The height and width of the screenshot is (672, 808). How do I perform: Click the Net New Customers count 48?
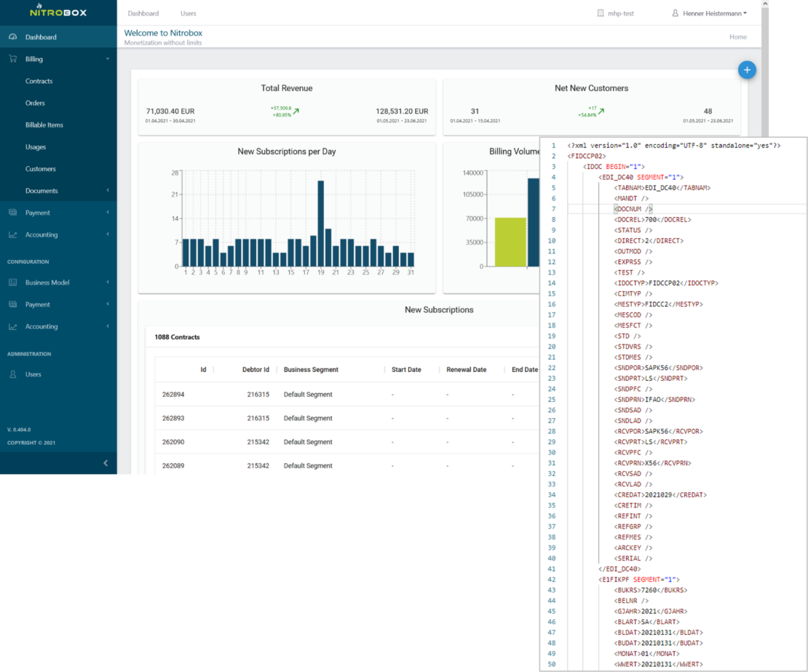(x=708, y=111)
